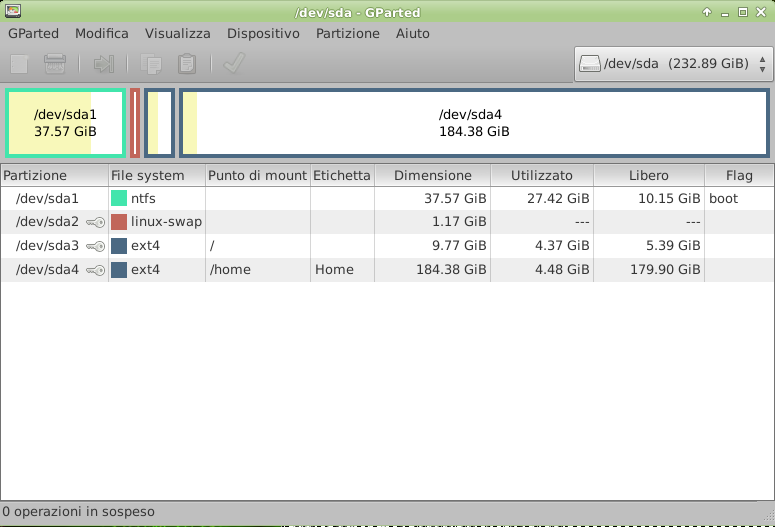Click the New partition toolbar icon
The width and height of the screenshot is (775, 527).
point(18,64)
